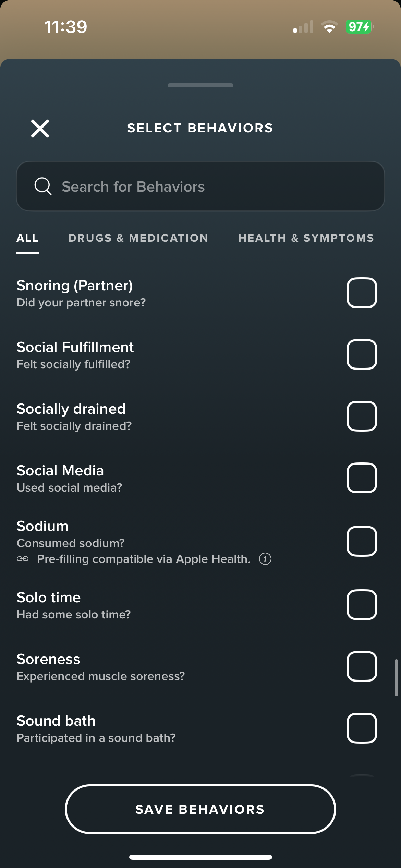The height and width of the screenshot is (868, 401).
Task: Focus the Search for Behaviors field
Action: pyautogui.click(x=200, y=186)
